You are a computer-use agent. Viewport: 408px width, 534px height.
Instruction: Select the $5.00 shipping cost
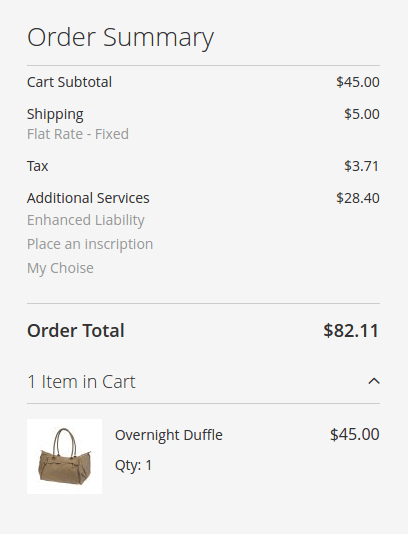coord(362,114)
